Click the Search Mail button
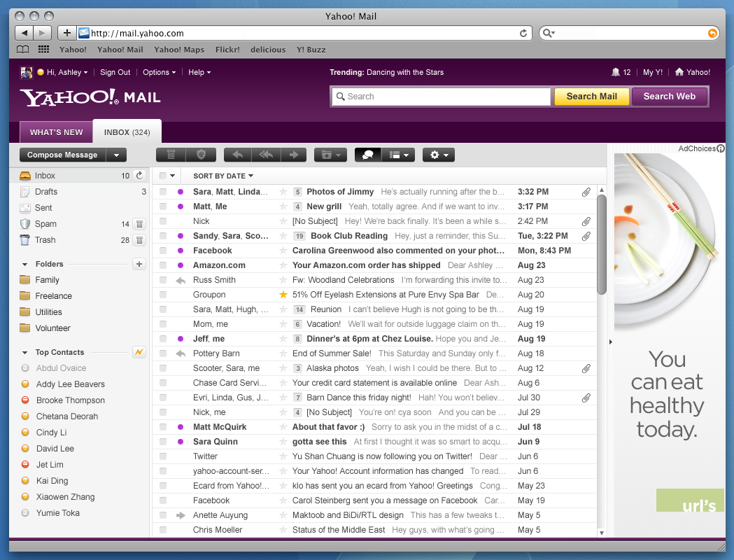 [592, 97]
